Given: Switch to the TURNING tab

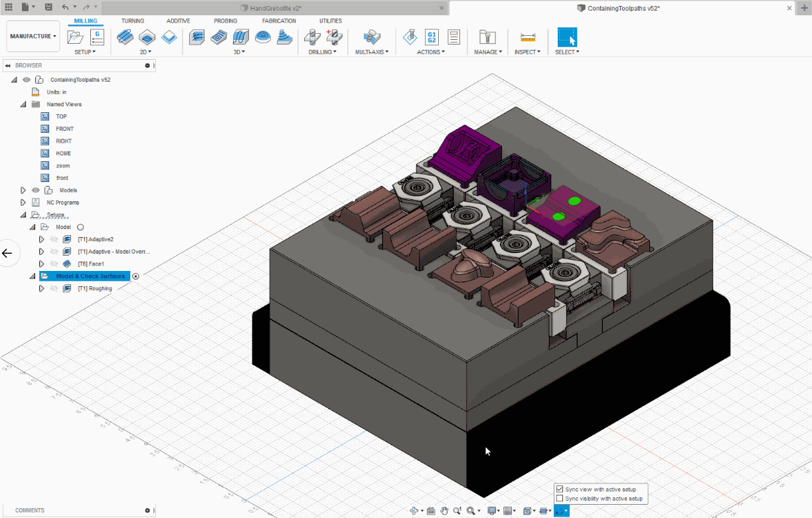Looking at the screenshot, I should [133, 21].
